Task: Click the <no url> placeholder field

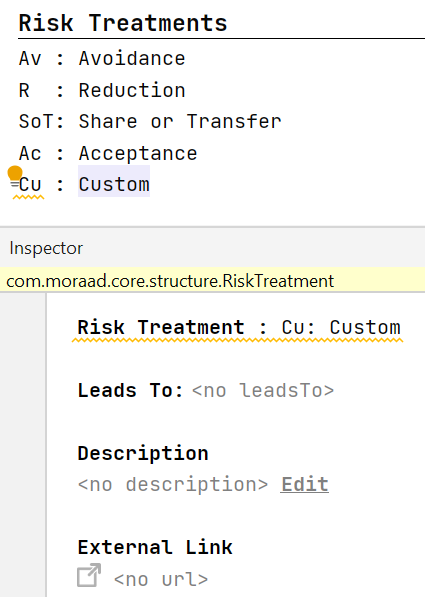Action: point(161,580)
